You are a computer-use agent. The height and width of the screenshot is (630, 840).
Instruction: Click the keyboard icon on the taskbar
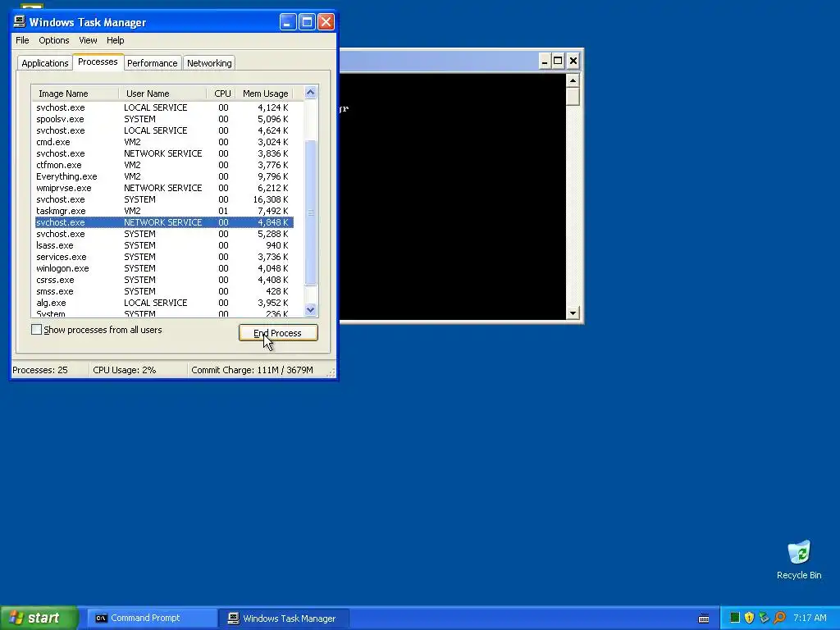pos(704,619)
